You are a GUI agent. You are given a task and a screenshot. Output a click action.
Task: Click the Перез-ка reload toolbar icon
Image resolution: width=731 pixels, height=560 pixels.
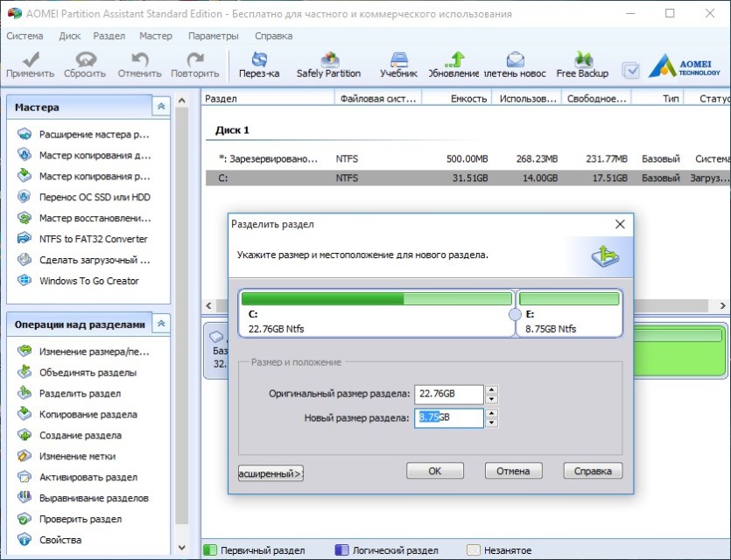coord(259,65)
